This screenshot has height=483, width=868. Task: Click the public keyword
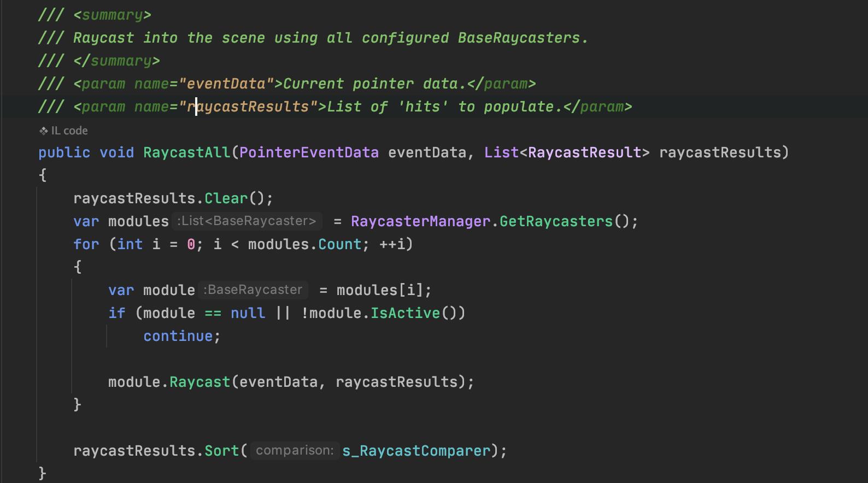tap(64, 152)
